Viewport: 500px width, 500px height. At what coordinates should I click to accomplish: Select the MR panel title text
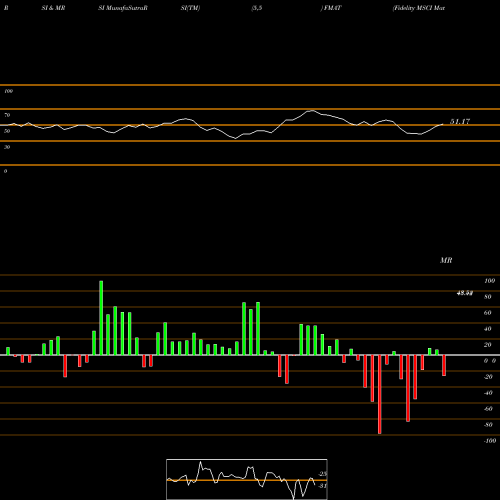(446, 260)
